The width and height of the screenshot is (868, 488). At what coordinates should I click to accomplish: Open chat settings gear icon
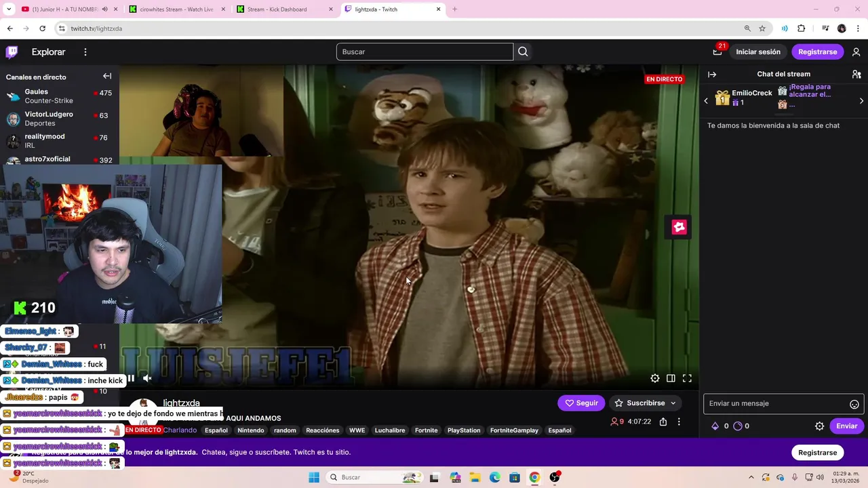819,426
